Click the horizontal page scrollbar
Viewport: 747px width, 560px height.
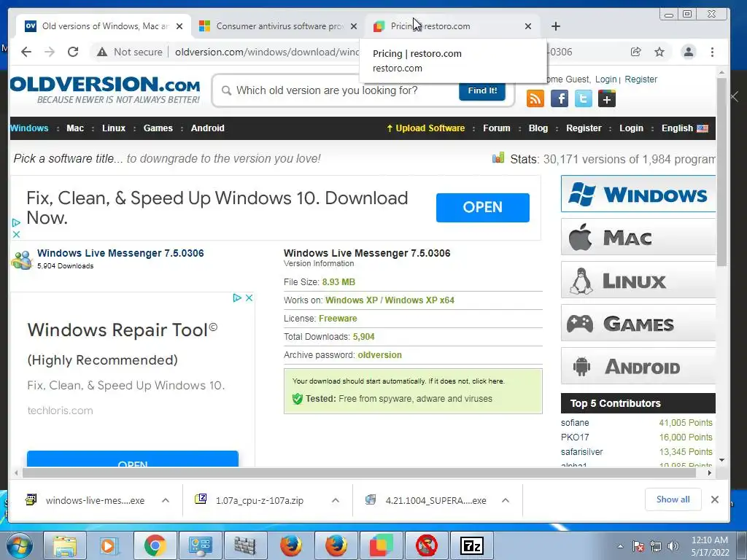[359, 472]
